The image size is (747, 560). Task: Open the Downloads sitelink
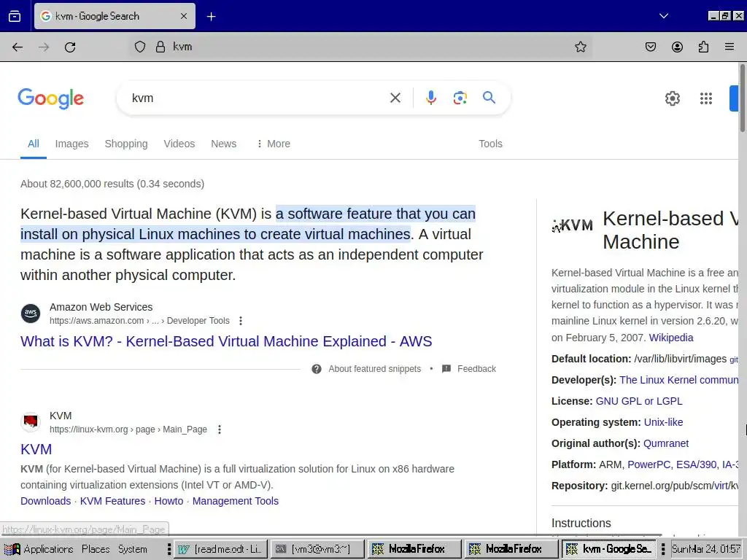tap(46, 501)
